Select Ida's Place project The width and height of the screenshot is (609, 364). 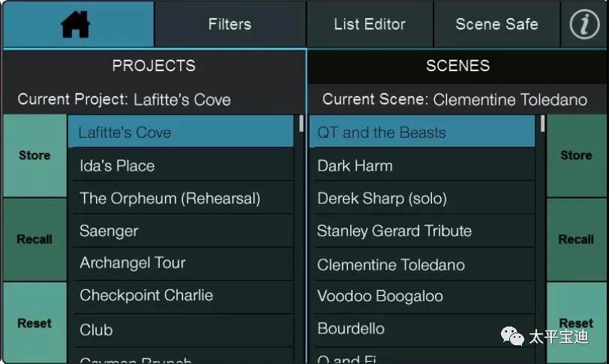181,166
